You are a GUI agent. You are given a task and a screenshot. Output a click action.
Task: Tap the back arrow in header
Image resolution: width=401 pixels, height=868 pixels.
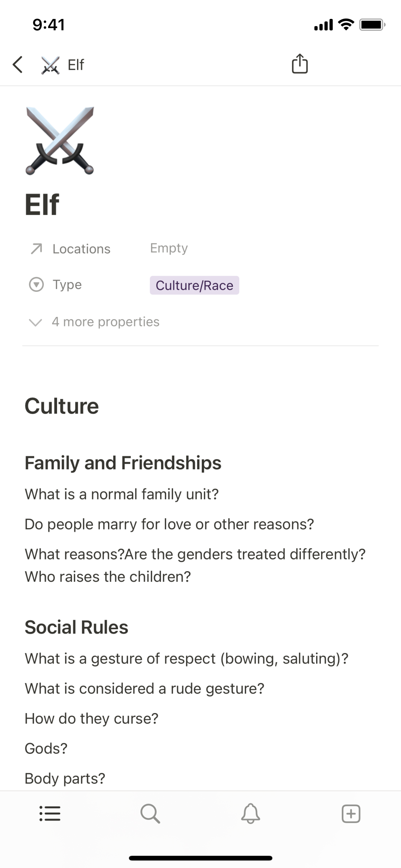coord(18,65)
